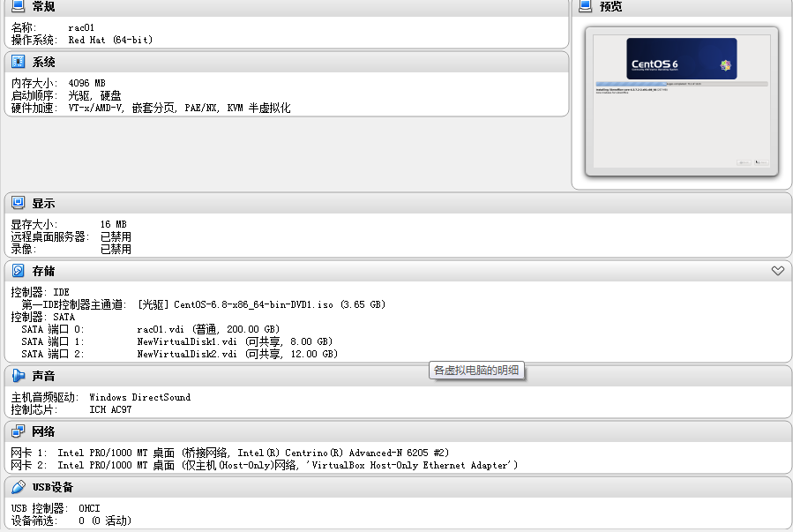The image size is (793, 532).
Task: Click the CentOS 6 preview thumbnail
Action: tap(681, 102)
